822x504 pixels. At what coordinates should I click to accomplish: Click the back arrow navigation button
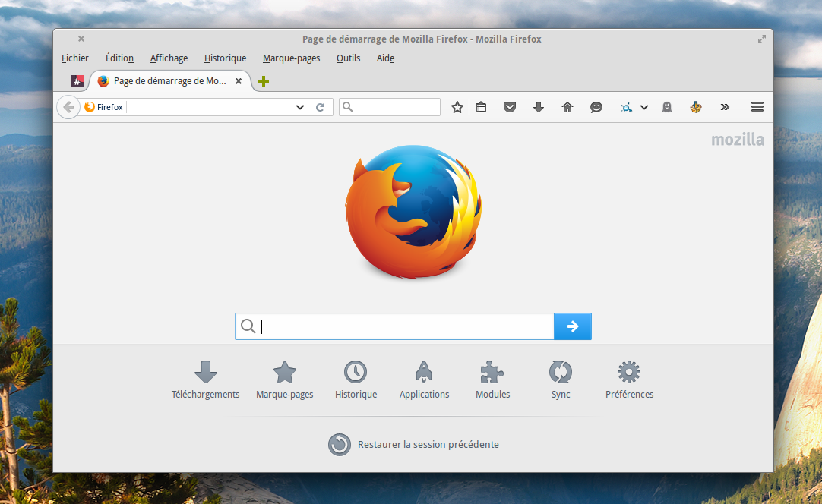coord(68,107)
